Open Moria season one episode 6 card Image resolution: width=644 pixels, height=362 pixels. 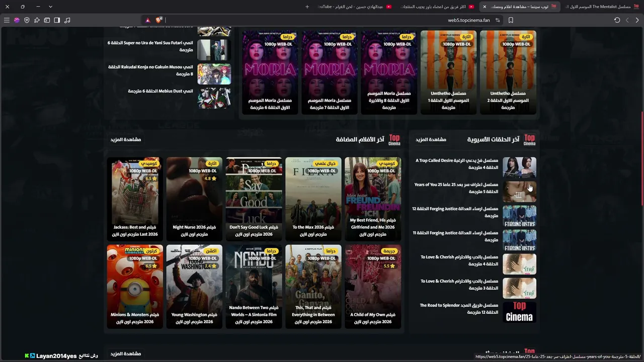270,72
